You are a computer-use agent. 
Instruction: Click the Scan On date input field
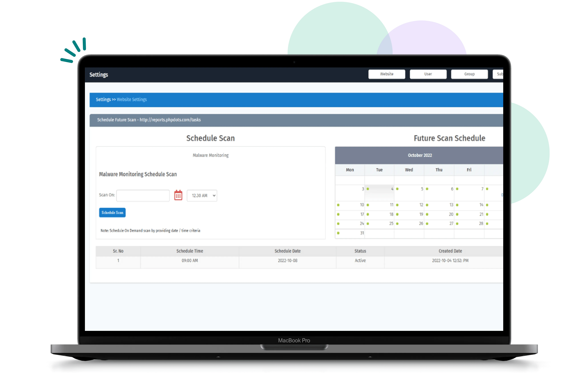pos(143,196)
